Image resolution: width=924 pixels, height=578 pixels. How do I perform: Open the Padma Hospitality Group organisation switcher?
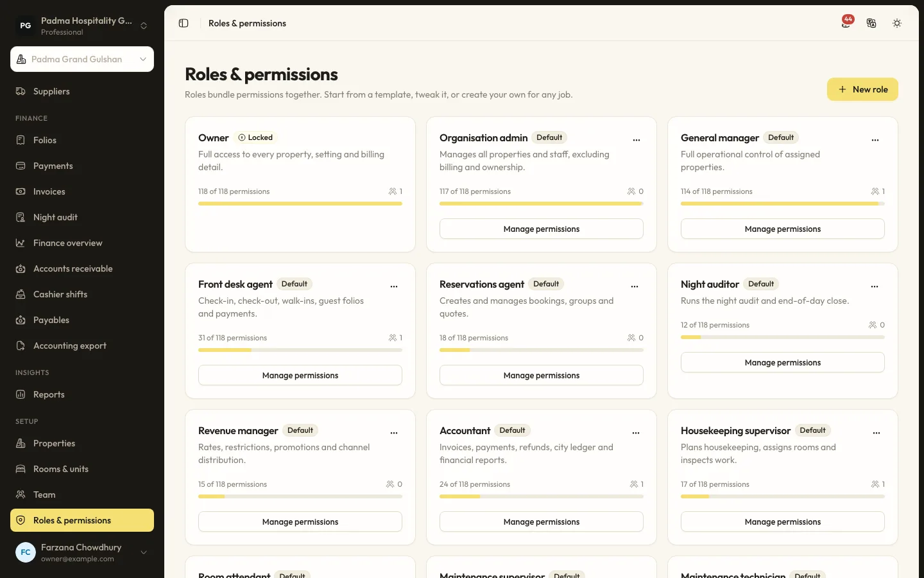coord(82,26)
